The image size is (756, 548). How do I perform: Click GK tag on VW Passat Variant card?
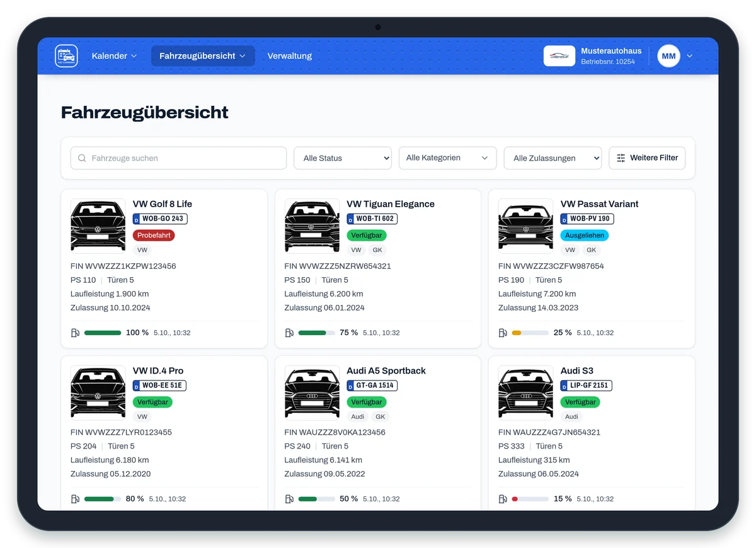[x=592, y=250]
